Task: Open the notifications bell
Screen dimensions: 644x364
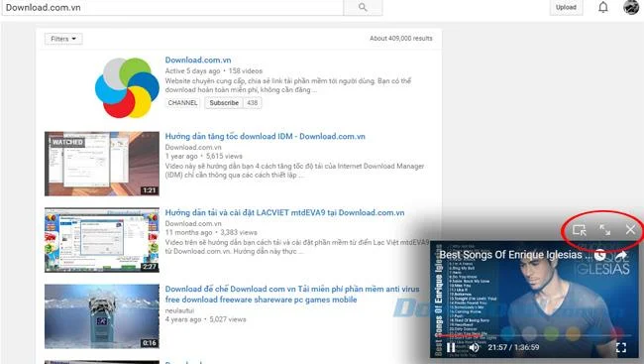Action: coord(603,7)
